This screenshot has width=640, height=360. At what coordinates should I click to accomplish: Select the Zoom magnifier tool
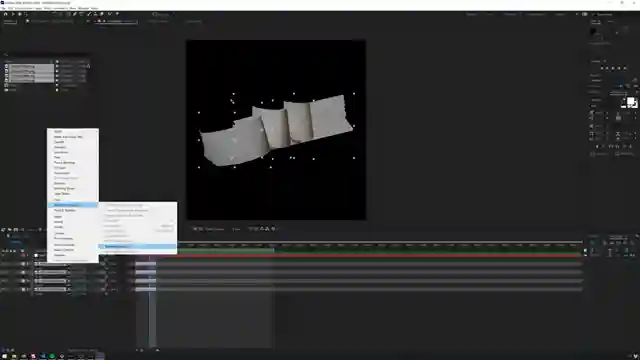click(x=26, y=14)
